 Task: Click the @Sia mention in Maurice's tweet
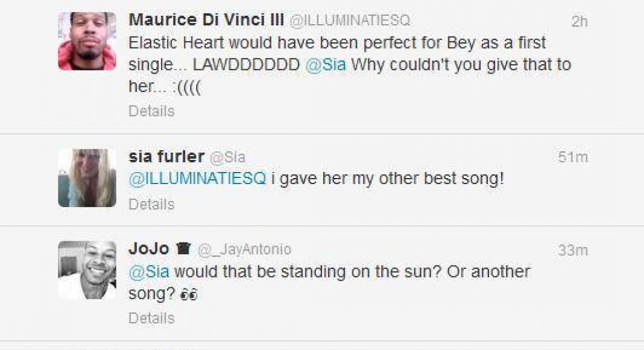(x=326, y=65)
